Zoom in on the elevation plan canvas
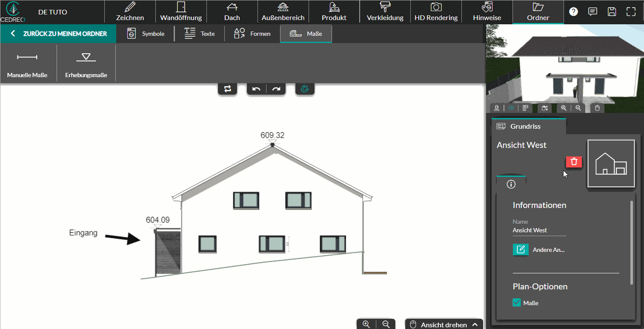The image size is (644, 329). point(366,324)
